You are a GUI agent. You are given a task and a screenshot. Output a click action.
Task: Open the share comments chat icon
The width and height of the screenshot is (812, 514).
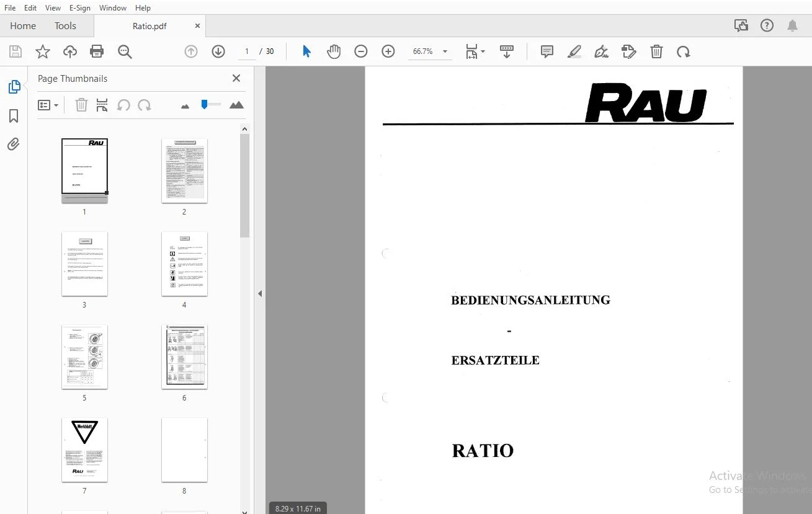(x=741, y=25)
